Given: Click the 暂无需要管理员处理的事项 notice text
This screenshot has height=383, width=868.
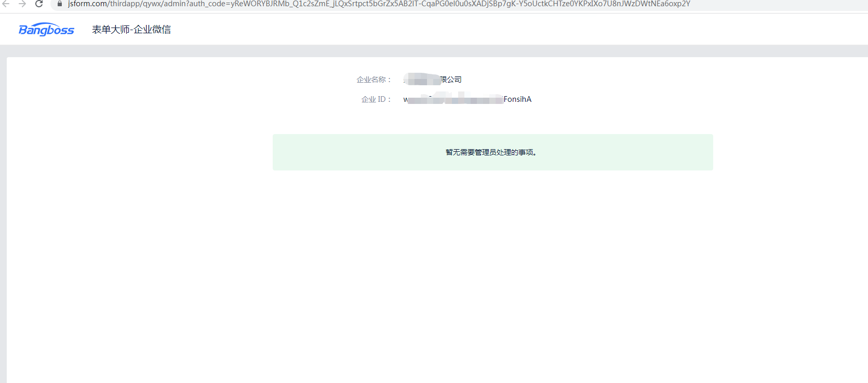Looking at the screenshot, I should (x=491, y=152).
